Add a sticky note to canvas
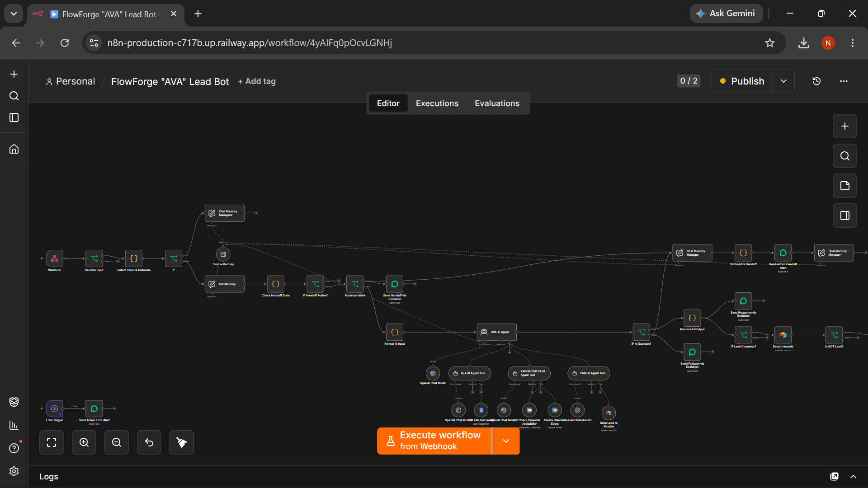Viewport: 868px width, 488px height. coord(845,186)
